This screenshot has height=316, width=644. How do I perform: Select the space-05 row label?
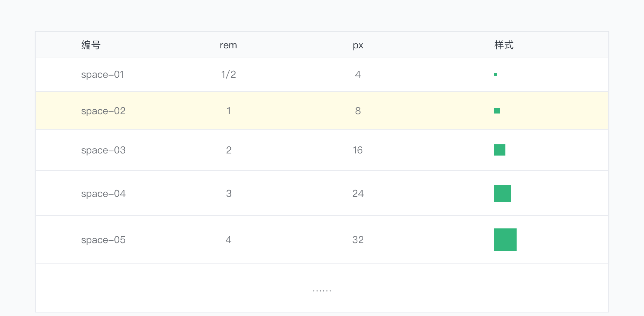(103, 240)
